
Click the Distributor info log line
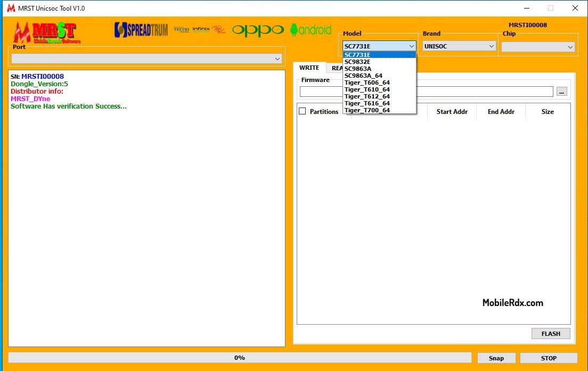(37, 92)
